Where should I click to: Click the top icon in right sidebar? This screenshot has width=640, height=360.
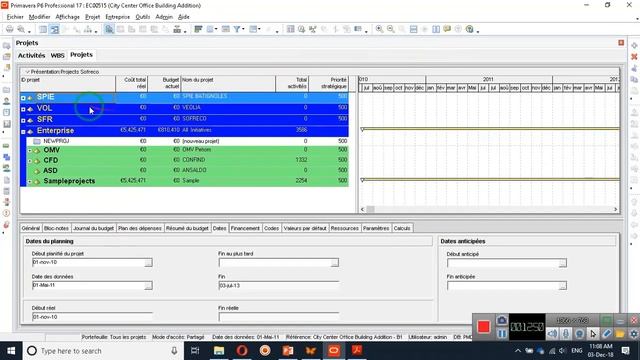click(x=634, y=45)
